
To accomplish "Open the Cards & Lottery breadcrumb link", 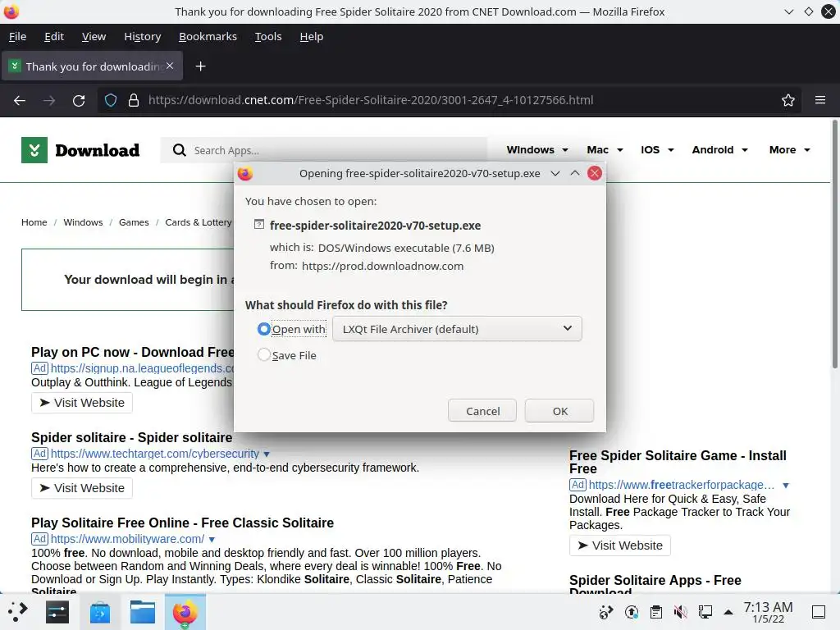I will tap(199, 222).
